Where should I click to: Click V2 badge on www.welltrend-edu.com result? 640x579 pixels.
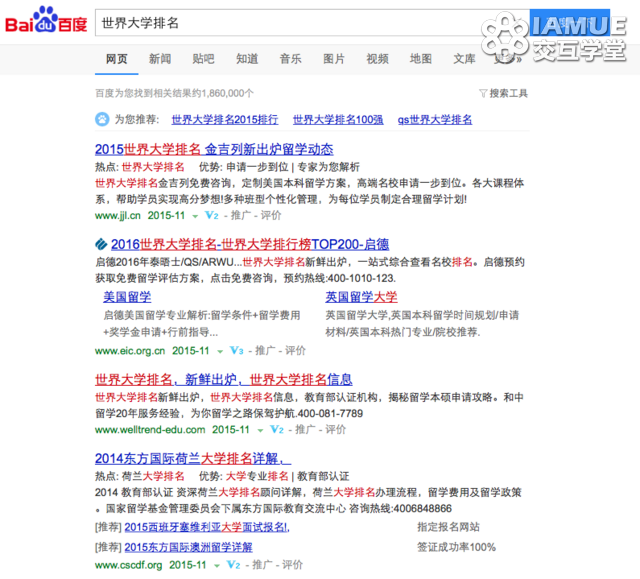pos(277,429)
